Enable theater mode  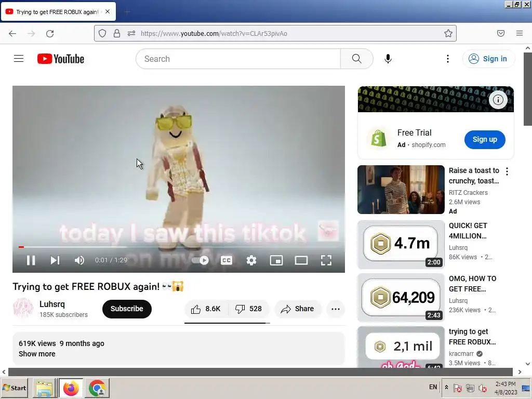[301, 260]
